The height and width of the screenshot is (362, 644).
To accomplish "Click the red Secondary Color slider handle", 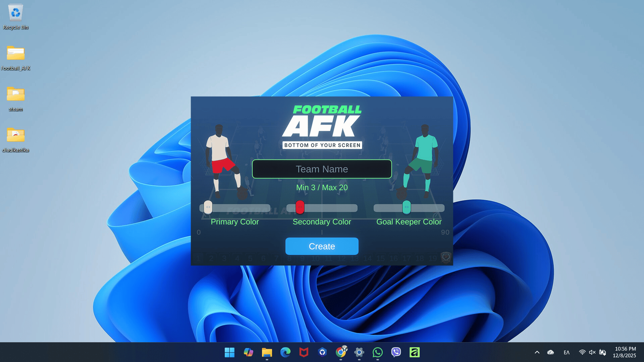I will click(300, 207).
